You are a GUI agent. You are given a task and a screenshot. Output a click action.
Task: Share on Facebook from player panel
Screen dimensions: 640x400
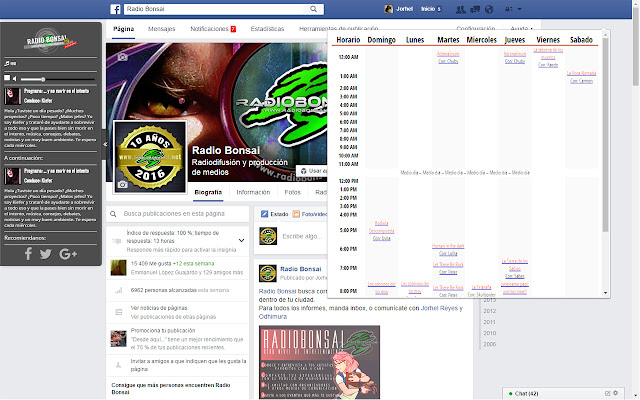tap(28, 254)
